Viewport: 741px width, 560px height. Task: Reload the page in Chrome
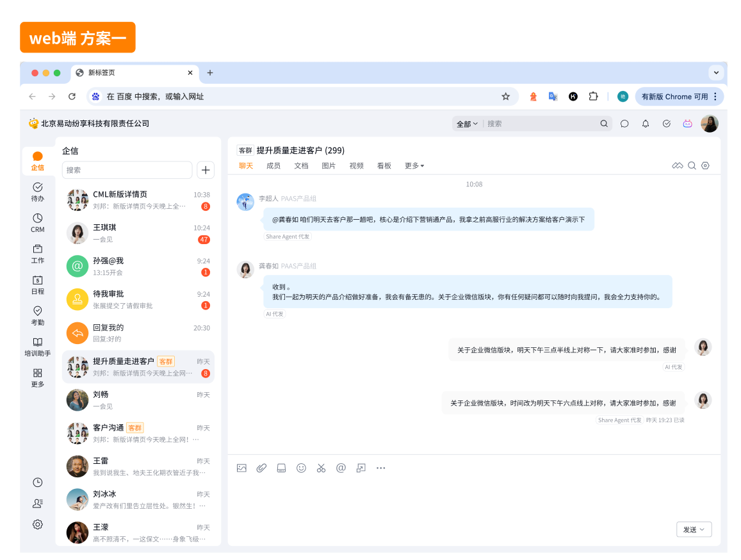(72, 97)
